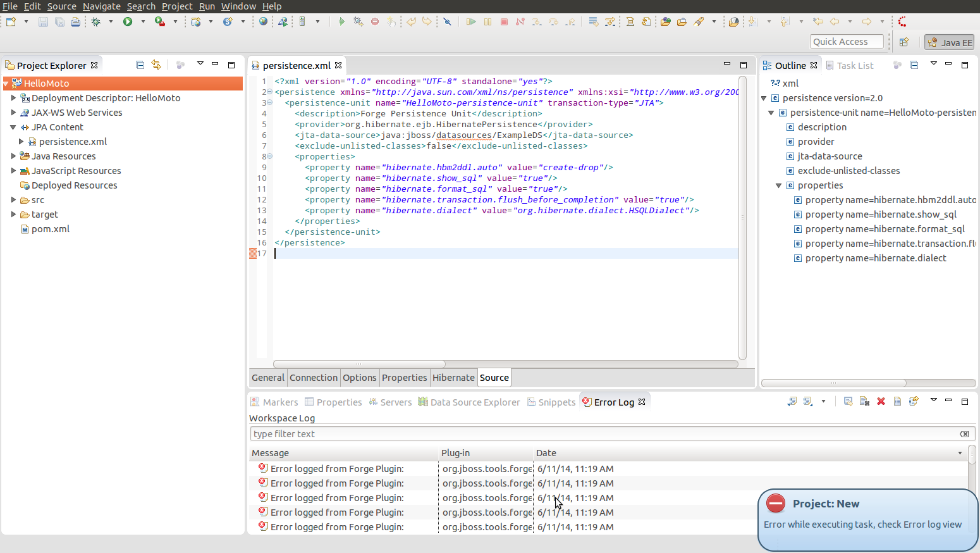Screen dimensions: 980x553
Task: Select pom.xml in Project Explorer
Action: 51,229
